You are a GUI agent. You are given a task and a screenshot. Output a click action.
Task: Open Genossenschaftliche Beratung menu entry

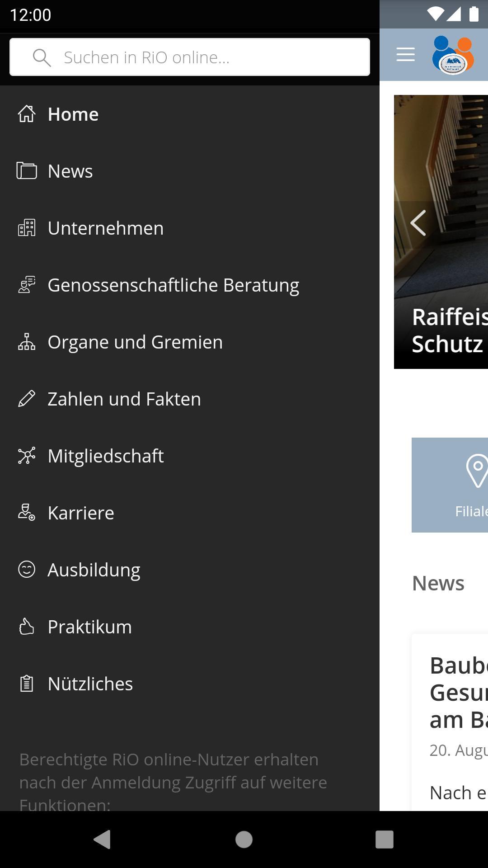click(x=173, y=285)
